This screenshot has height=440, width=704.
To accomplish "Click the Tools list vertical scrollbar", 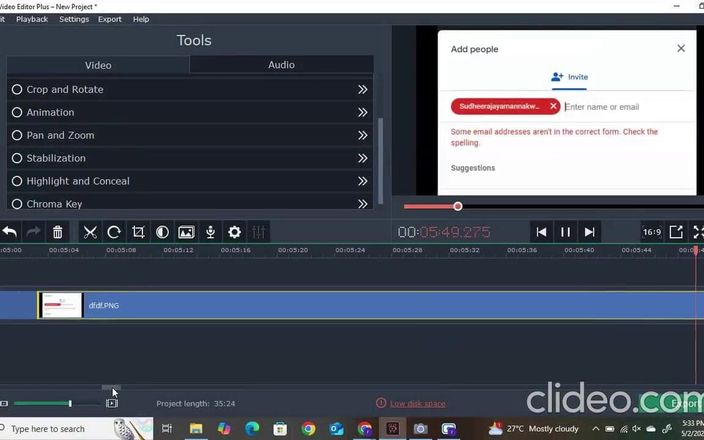I will 381,160.
